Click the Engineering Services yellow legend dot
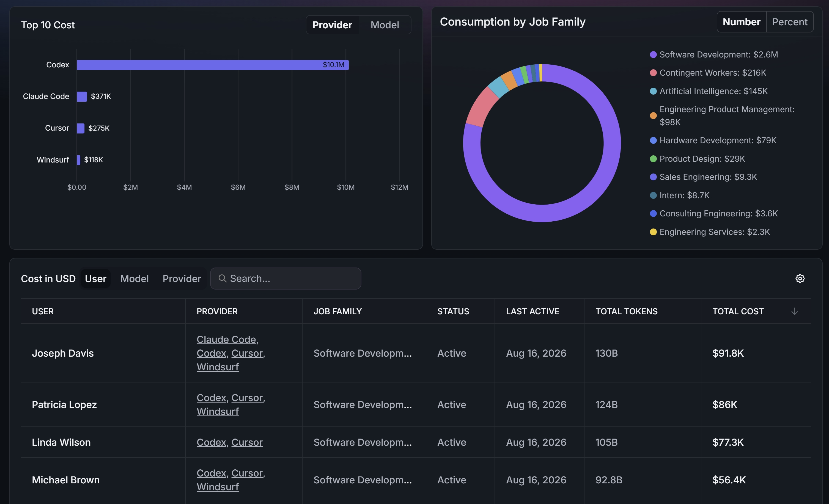This screenshot has height=504, width=829. pos(653,232)
